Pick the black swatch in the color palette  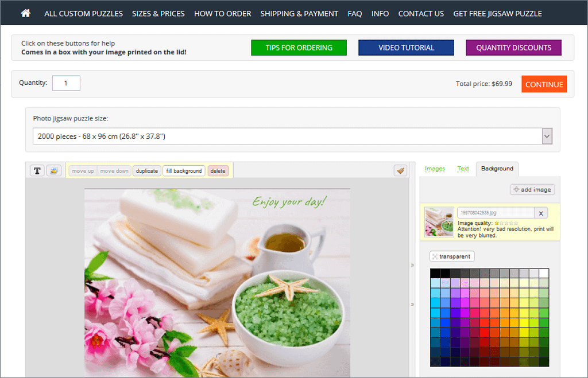[x=435, y=273]
